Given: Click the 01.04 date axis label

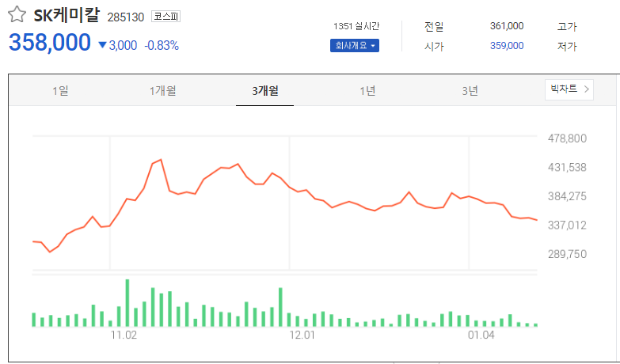Looking at the screenshot, I should pyautogui.click(x=481, y=336).
